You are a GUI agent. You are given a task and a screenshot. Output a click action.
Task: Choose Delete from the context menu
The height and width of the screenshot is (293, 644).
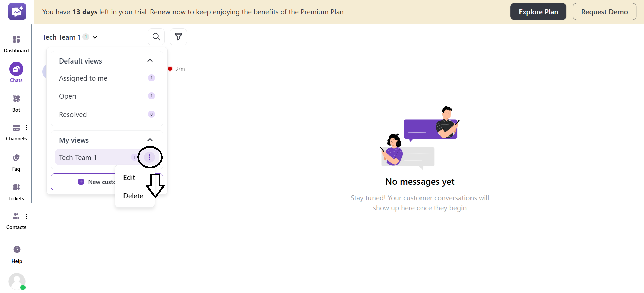coord(133,196)
